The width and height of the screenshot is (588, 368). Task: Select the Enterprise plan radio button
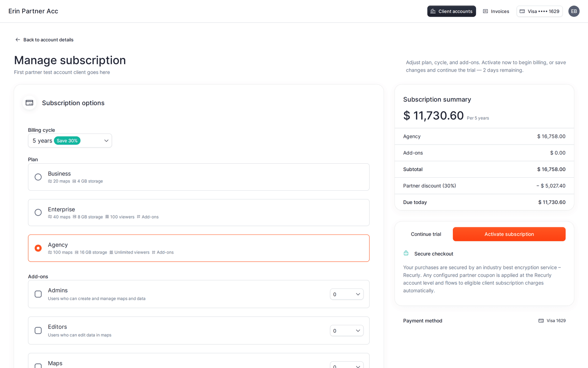pyautogui.click(x=38, y=212)
